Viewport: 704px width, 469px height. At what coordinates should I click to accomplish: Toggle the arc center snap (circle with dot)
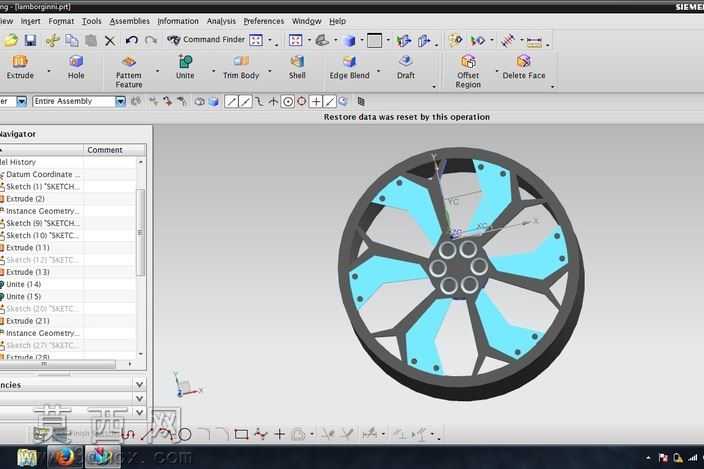(x=288, y=102)
